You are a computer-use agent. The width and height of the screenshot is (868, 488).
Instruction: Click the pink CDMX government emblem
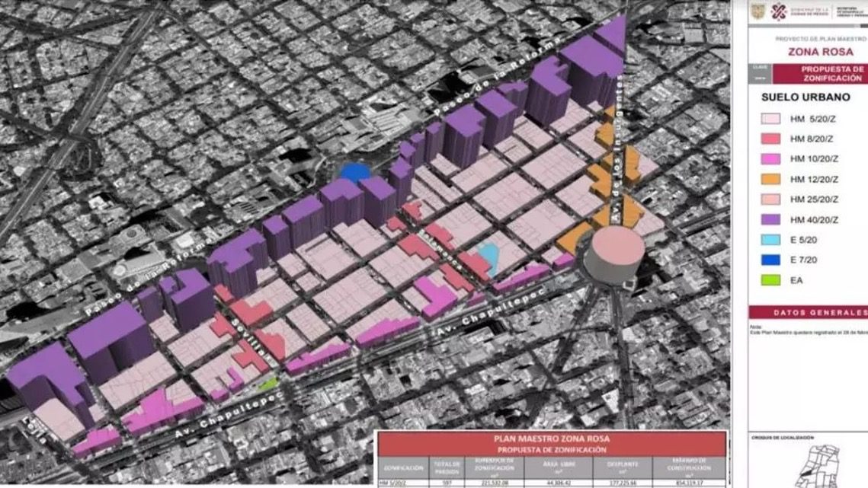[x=780, y=12]
